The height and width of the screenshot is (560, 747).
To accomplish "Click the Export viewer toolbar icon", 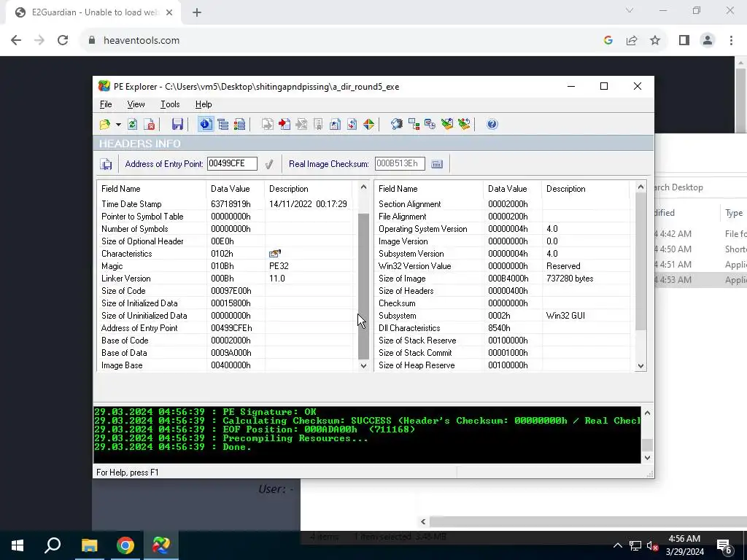I will pos(268,124).
